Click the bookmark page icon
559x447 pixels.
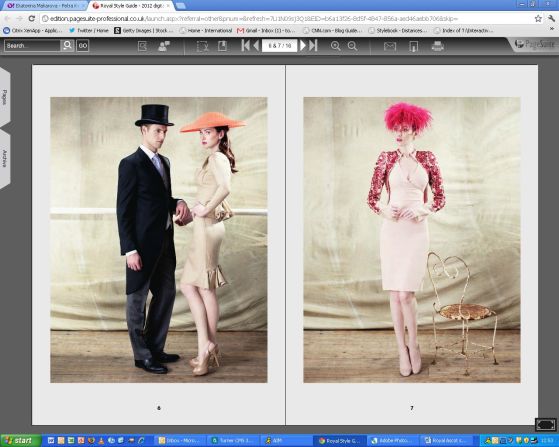[x=222, y=46]
